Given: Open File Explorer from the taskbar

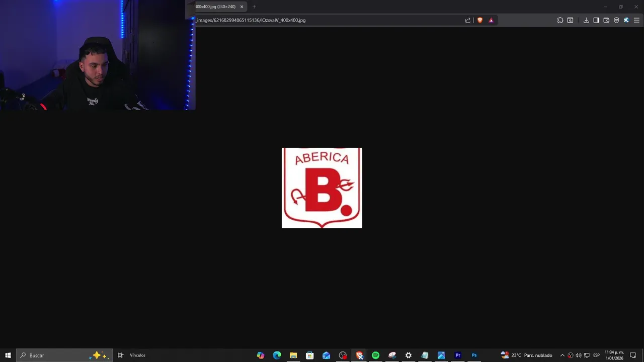Looking at the screenshot, I should (x=293, y=355).
